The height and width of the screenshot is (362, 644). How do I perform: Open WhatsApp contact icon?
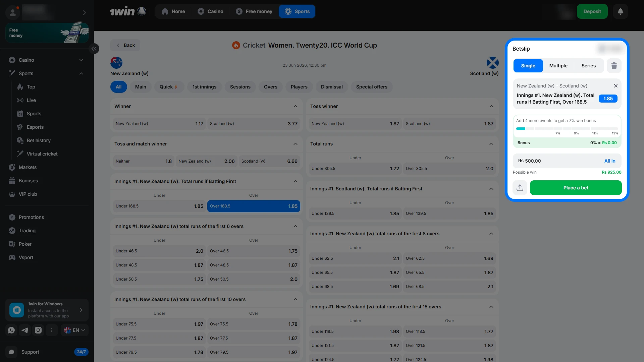[x=11, y=330]
